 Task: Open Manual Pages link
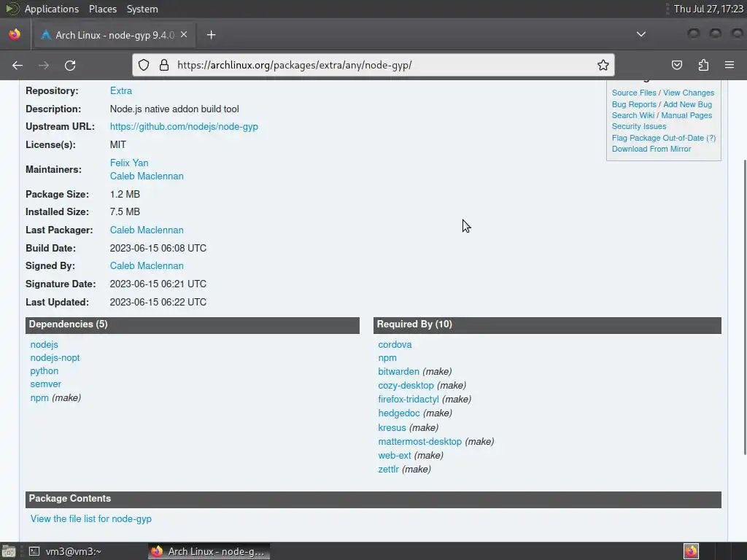[686, 115]
